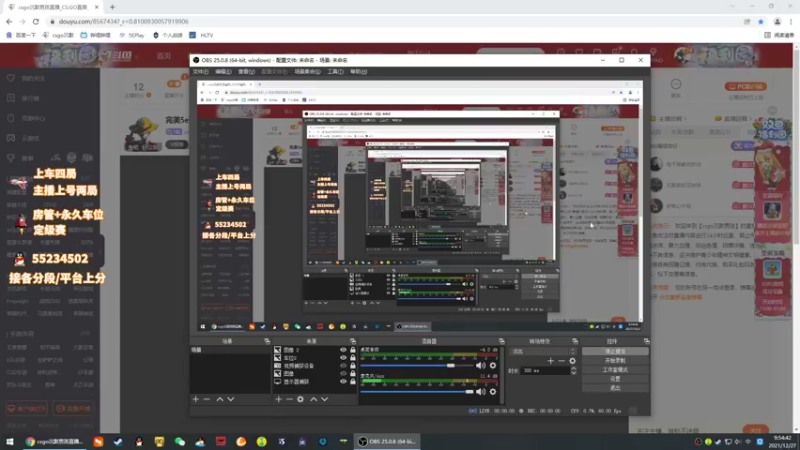This screenshot has height=450, width=800.
Task: Move selected source down
Action: click(x=324, y=399)
